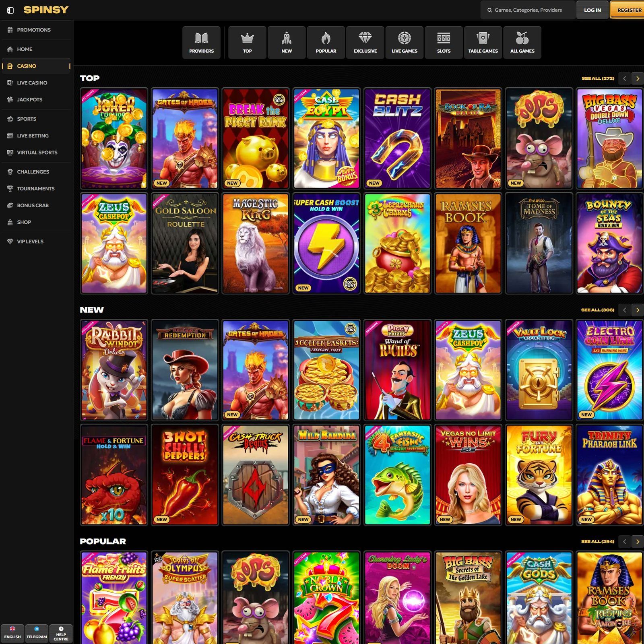Open the Electro Coin Link game

610,370
